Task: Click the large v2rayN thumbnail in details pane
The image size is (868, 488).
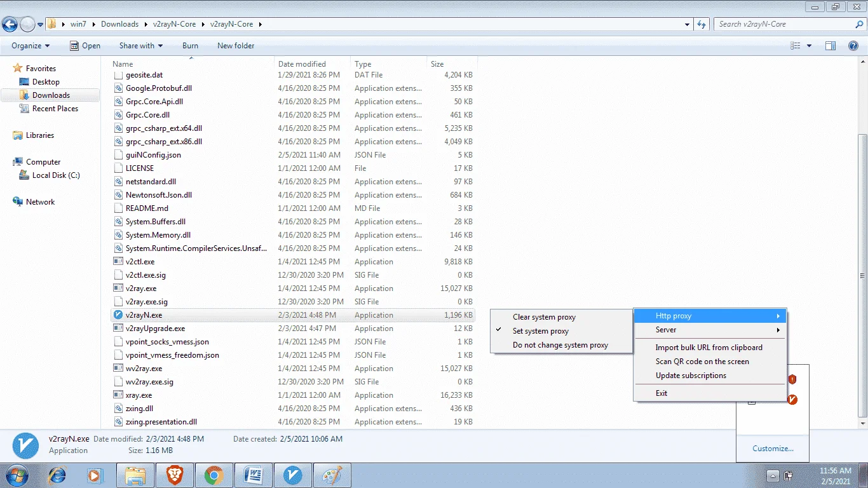Action: 26,445
